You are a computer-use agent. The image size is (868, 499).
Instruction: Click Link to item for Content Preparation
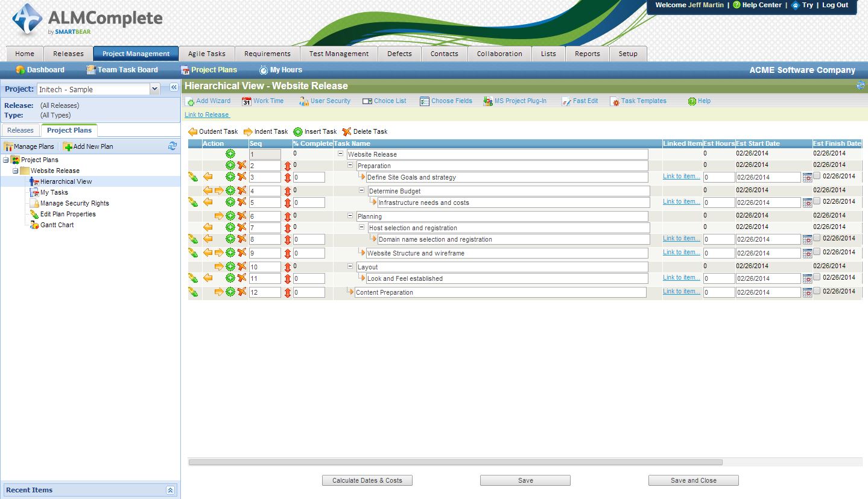pyautogui.click(x=682, y=291)
